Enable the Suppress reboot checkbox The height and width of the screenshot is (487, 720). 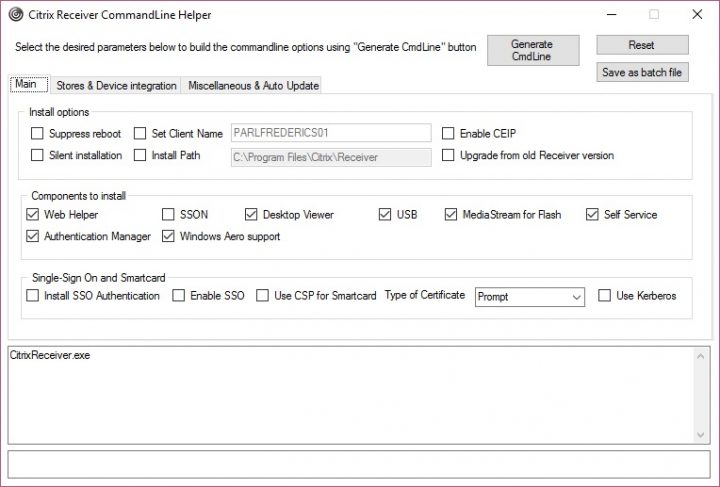(37, 133)
